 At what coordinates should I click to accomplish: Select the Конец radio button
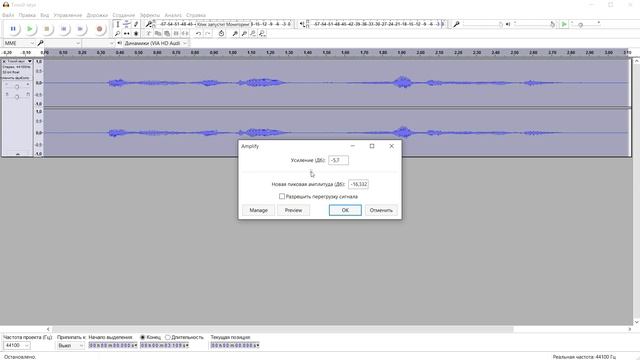point(143,337)
